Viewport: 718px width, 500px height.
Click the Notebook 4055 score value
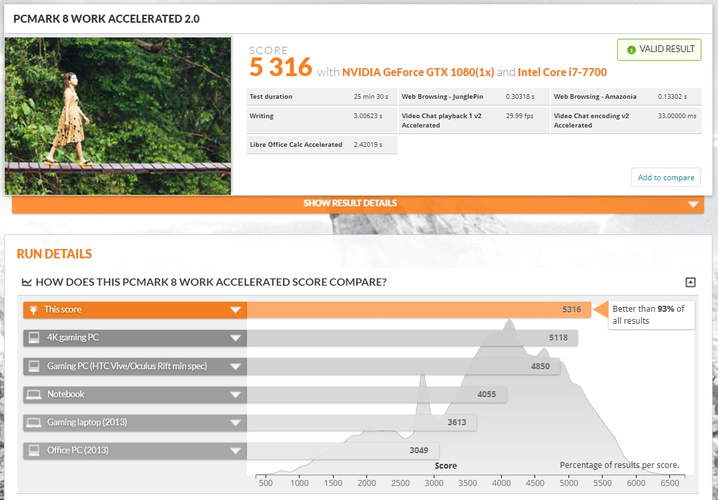point(486,394)
